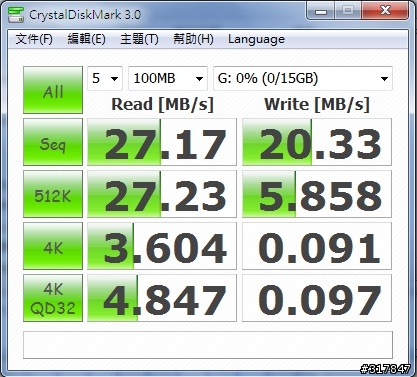
Task: Expand the 100MB test size dropdown
Action: pyautogui.click(x=168, y=79)
